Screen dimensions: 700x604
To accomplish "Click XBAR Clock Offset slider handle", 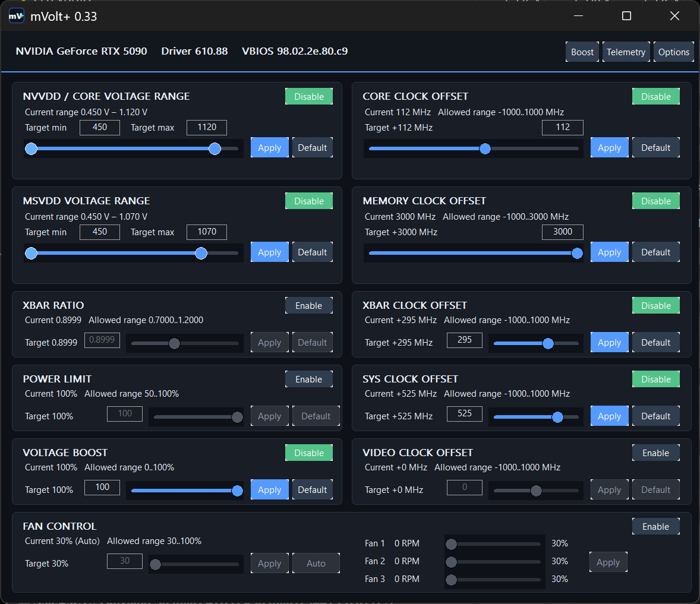I will click(548, 343).
